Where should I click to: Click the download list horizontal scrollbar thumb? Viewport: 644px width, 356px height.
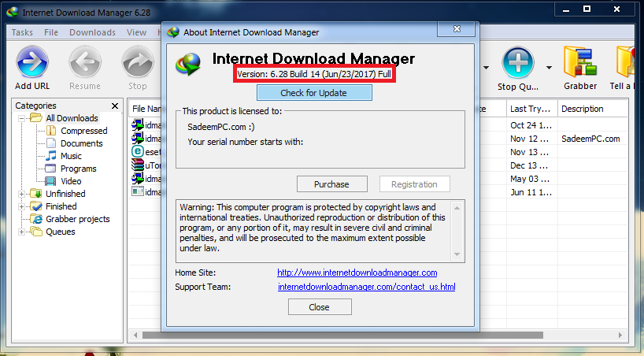(x=342, y=336)
